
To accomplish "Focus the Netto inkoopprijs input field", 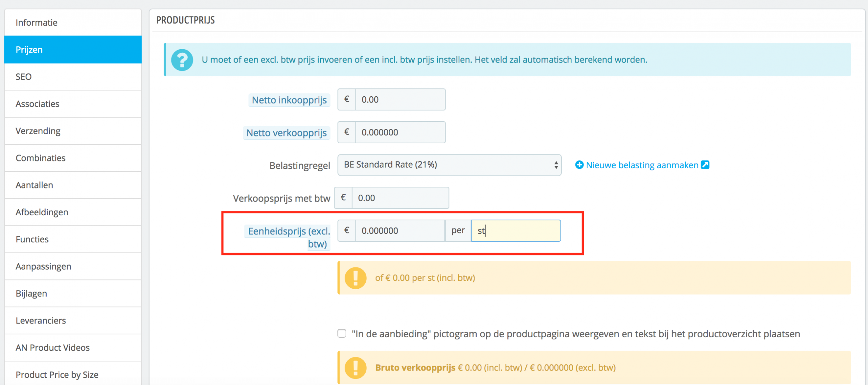I will pos(400,100).
